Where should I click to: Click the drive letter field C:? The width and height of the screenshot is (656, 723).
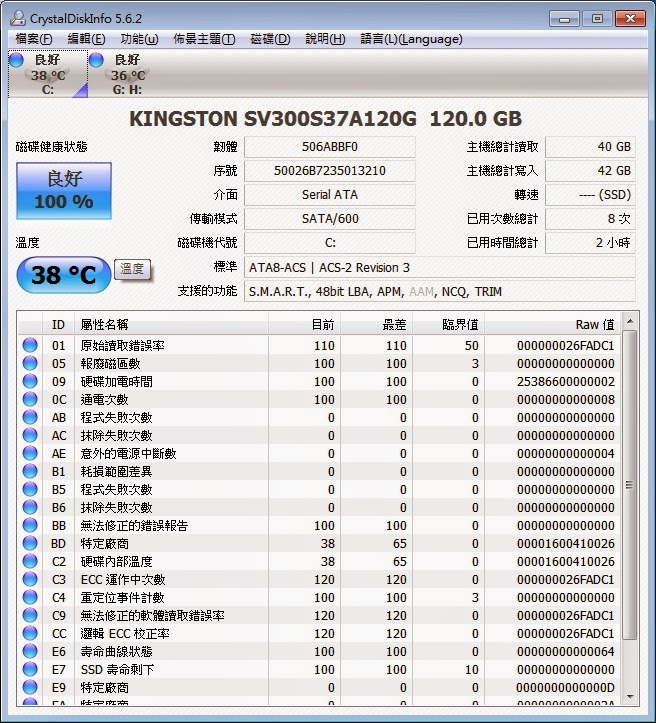(330, 243)
